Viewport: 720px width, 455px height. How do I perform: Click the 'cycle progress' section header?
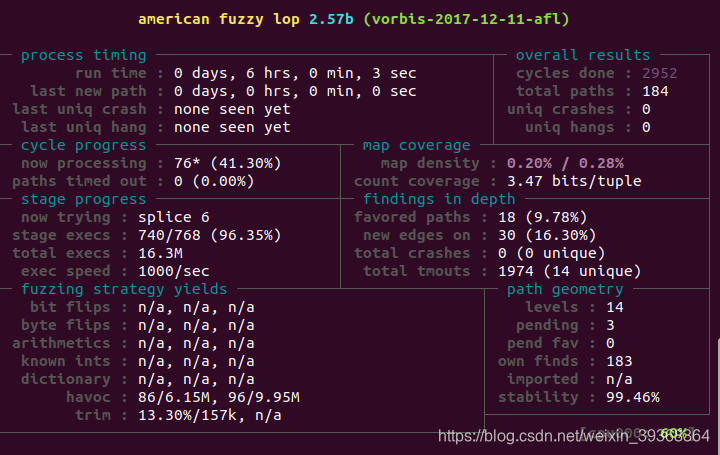click(x=84, y=145)
